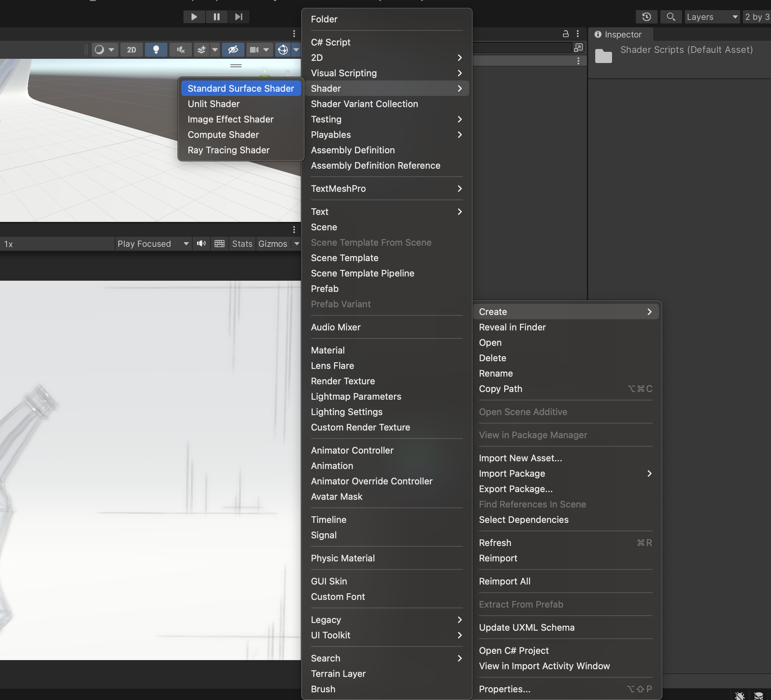The width and height of the screenshot is (771, 700).
Task: Open the Layers dropdown
Action: 712,17
